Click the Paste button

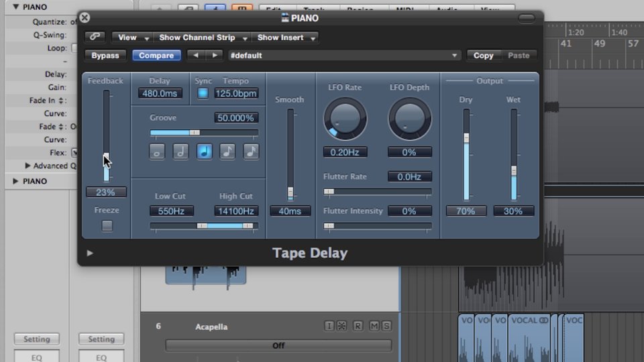pos(519,56)
